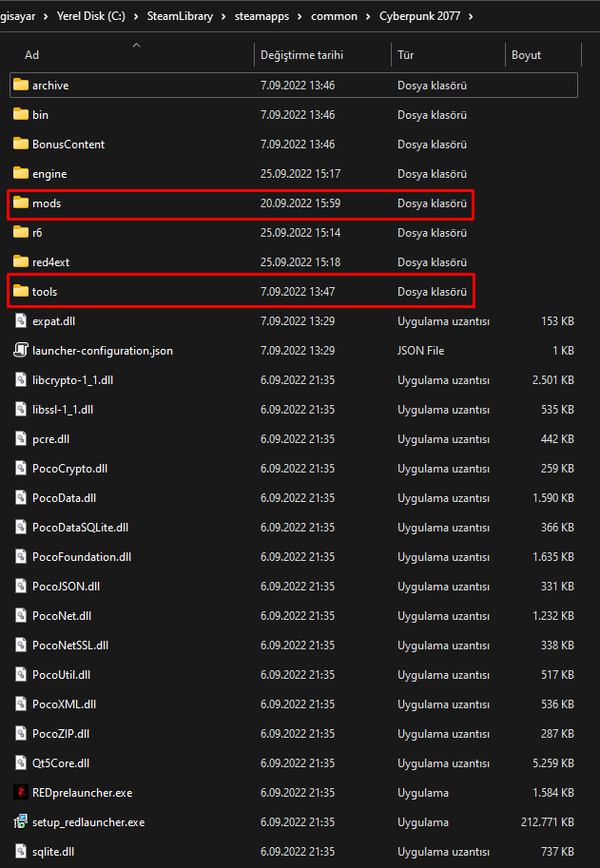Screen dimensions: 600x868
Task: Navigate to steamapps in address bar
Action: coord(261,16)
